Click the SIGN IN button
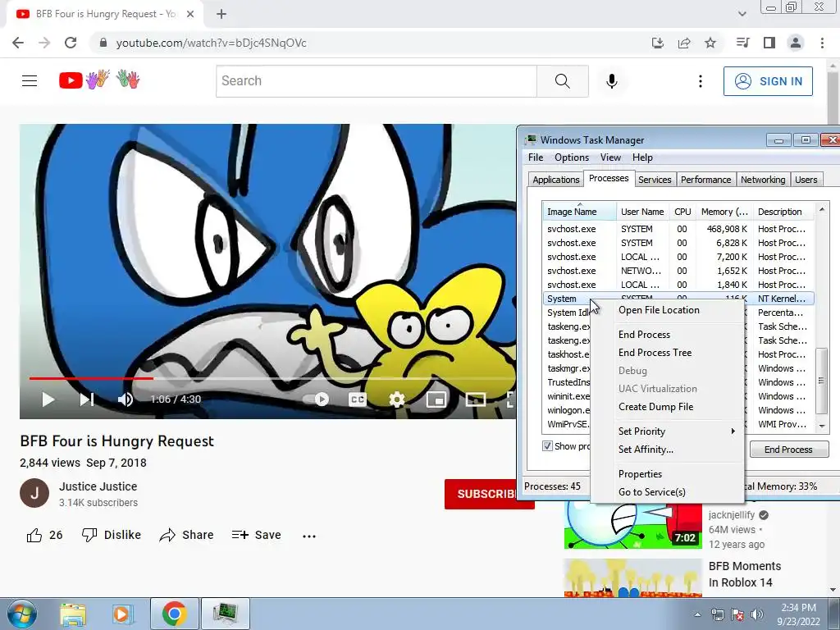Viewport: 840px width, 630px height. (768, 81)
